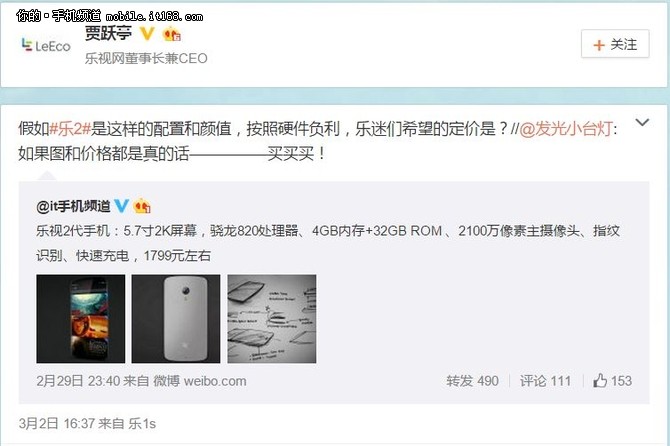
Task: Click the member crown badge by 贾跃亭
Action: 171,34
